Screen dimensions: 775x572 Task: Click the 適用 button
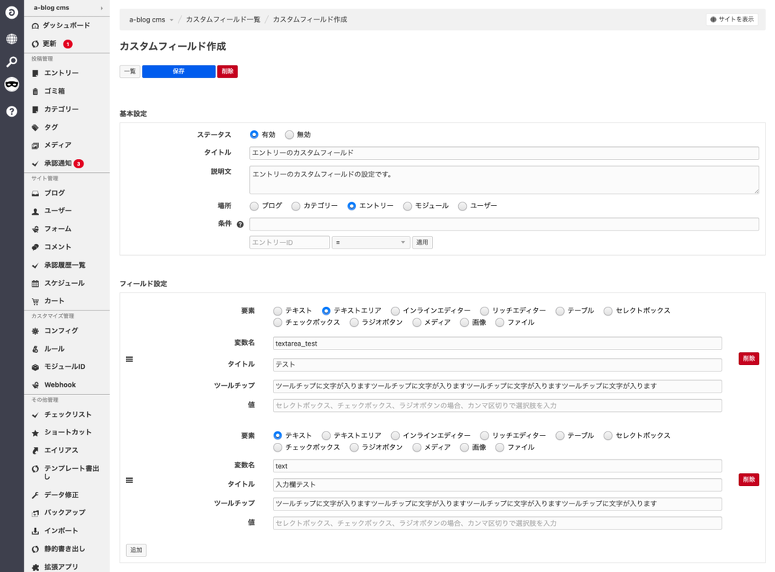pos(422,242)
